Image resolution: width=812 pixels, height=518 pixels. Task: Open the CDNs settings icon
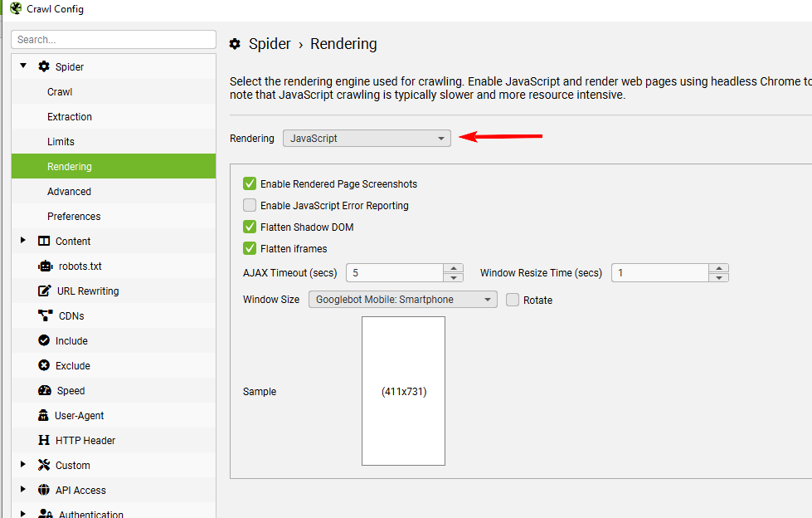point(43,315)
